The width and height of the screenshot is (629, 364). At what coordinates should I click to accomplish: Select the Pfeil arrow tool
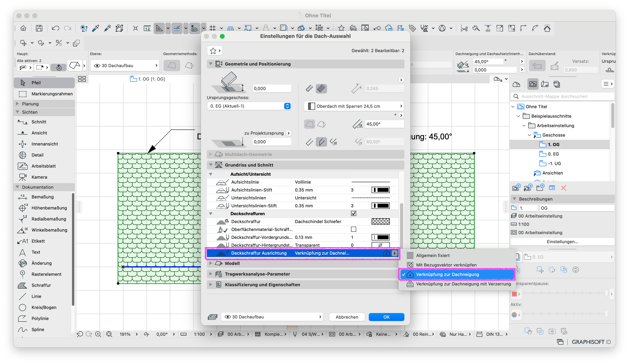pos(44,83)
